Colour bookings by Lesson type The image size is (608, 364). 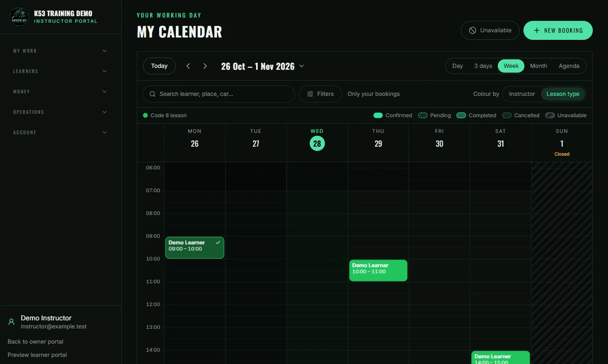tap(563, 94)
